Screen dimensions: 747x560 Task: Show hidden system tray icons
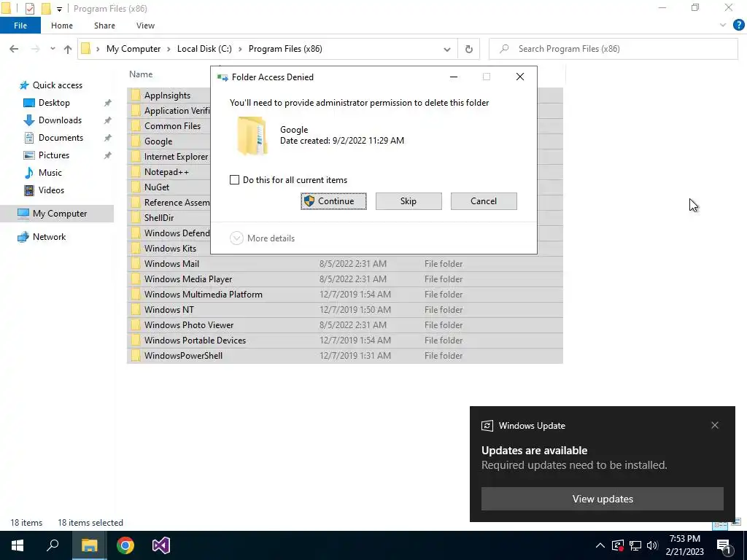click(600, 545)
